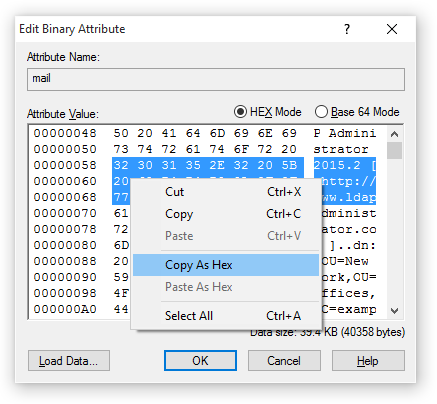Click the question mark help icon
The width and height of the screenshot is (437, 404).
[347, 29]
